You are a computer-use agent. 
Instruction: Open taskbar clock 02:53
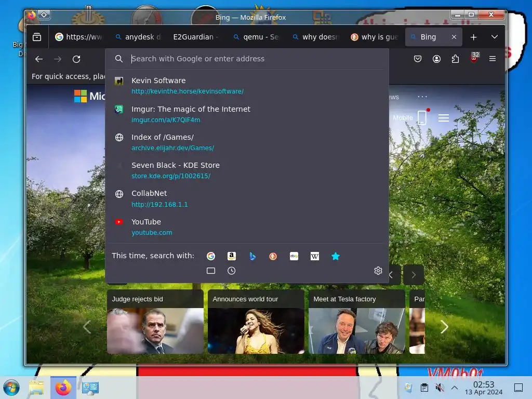(484, 388)
